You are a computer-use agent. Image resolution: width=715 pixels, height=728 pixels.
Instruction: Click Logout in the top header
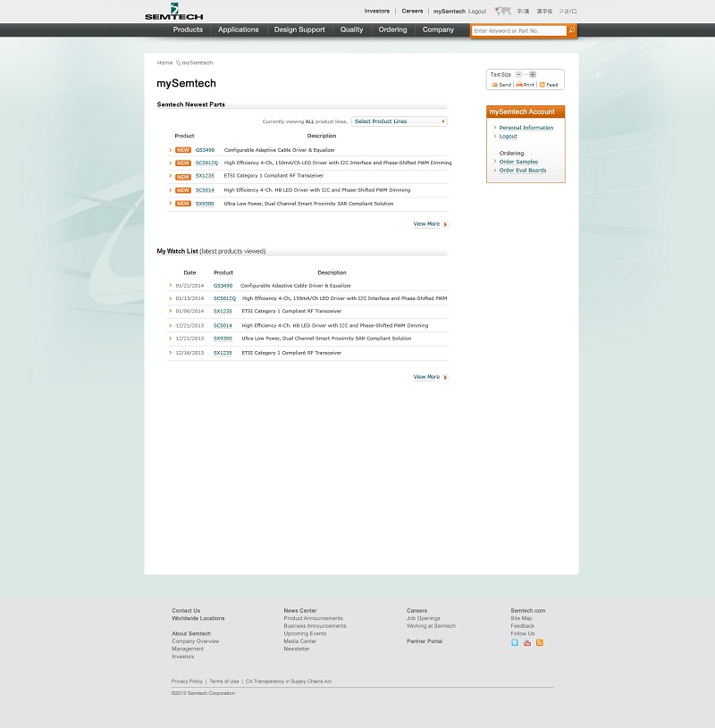[477, 12]
